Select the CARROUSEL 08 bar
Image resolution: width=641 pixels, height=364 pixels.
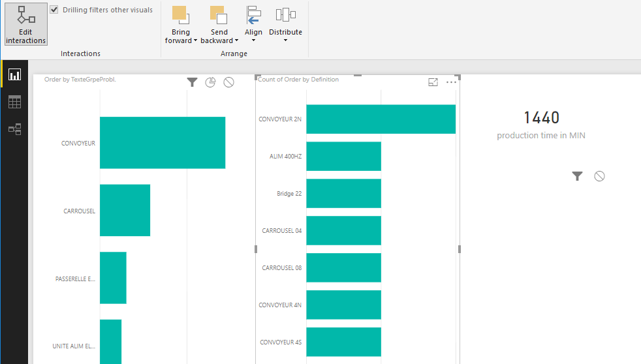point(344,267)
